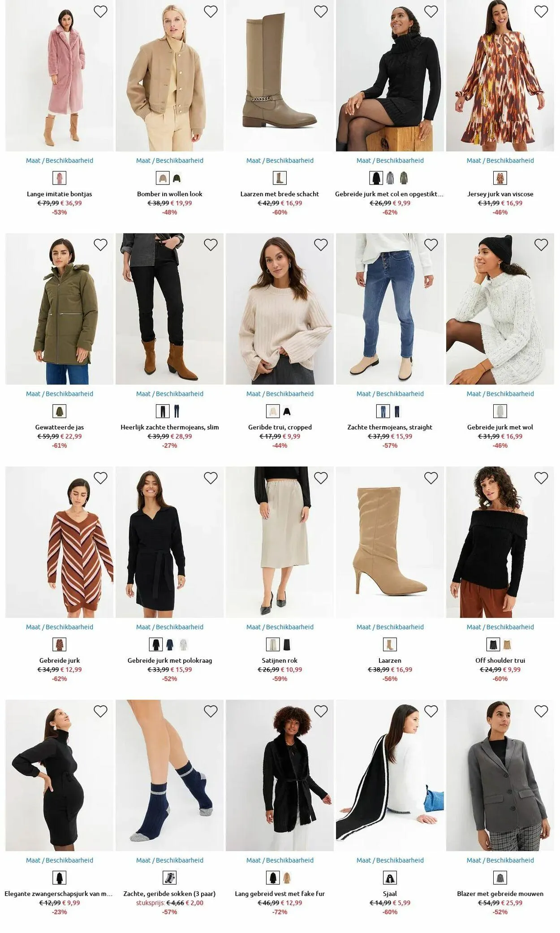Toggle heart on the Gebreide jurk met polokraag
This screenshot has width=560, height=933.
pos(211,478)
